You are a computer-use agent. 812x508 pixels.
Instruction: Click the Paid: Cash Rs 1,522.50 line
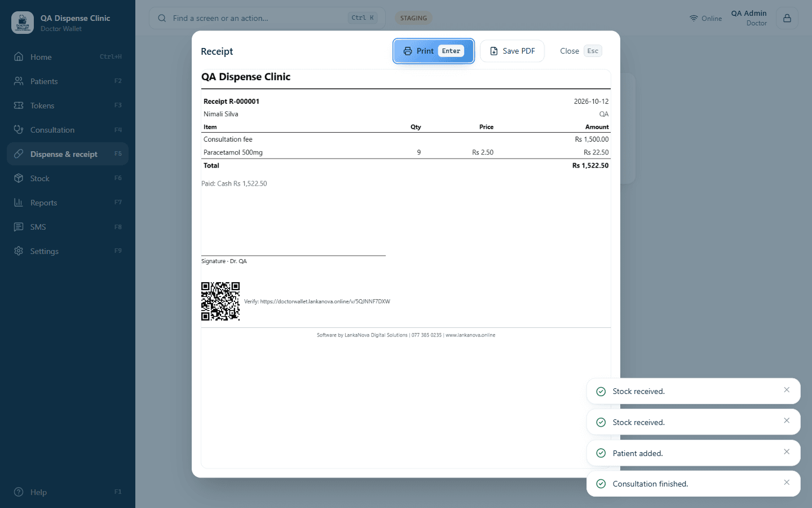point(234,183)
